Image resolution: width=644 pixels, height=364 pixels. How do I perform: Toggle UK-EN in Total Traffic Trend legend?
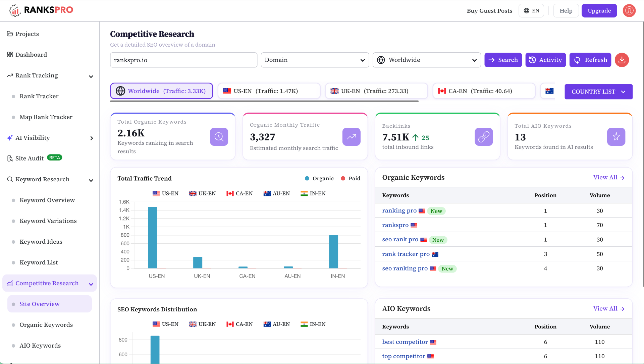click(202, 193)
